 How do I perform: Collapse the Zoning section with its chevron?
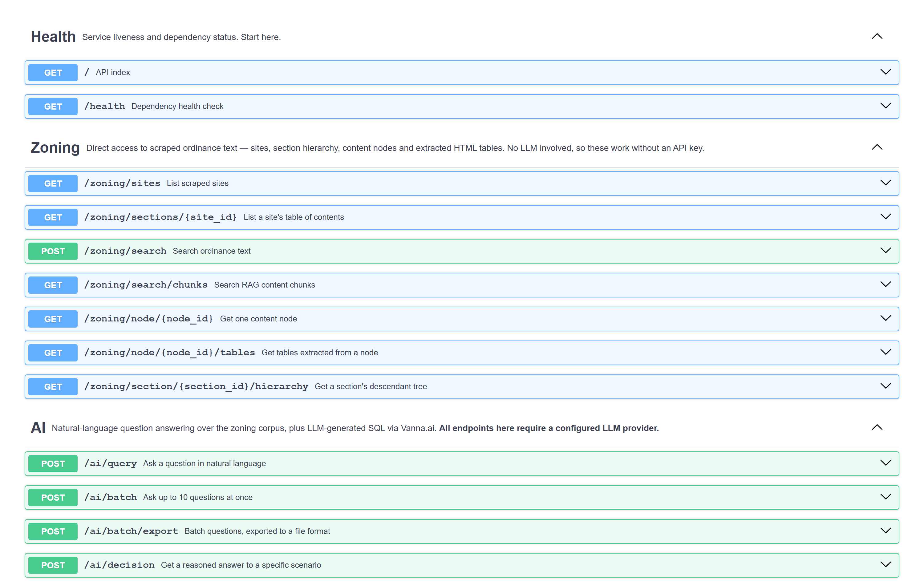877,147
